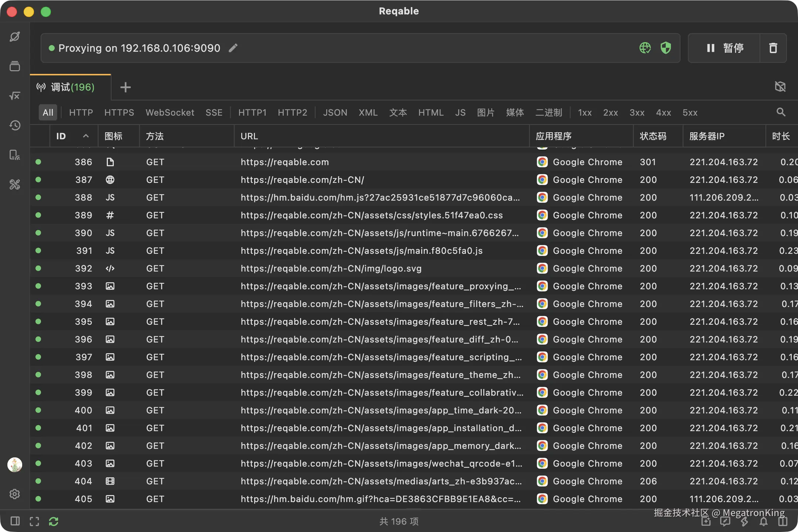Select the 调试(196) tab
The width and height of the screenshot is (798, 532).
(70, 87)
